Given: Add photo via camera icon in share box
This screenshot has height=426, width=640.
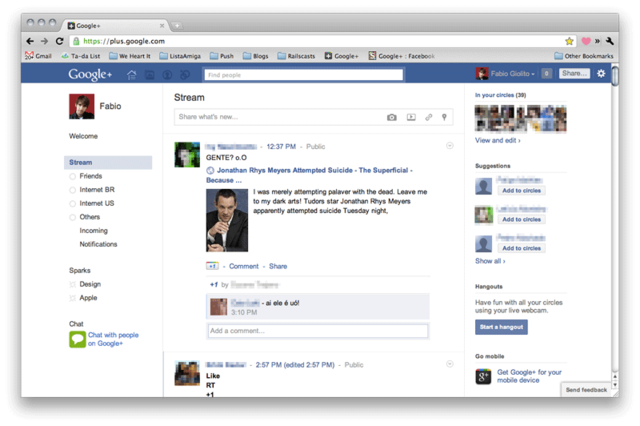Looking at the screenshot, I should point(391,117).
